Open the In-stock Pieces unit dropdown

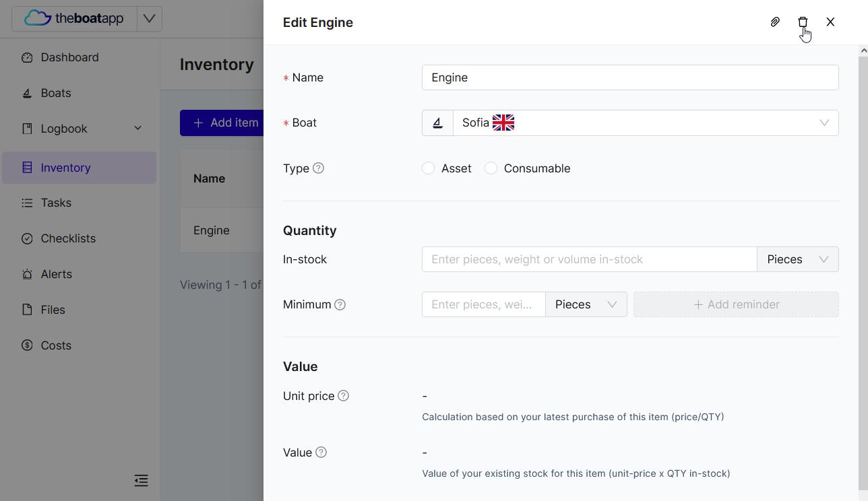click(798, 259)
